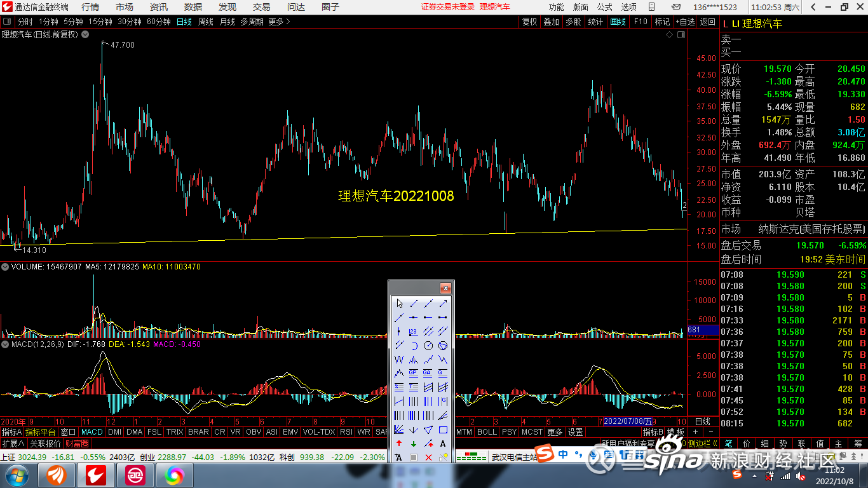Select the ray arrow drawing tool
868x488 pixels.
click(x=443, y=304)
